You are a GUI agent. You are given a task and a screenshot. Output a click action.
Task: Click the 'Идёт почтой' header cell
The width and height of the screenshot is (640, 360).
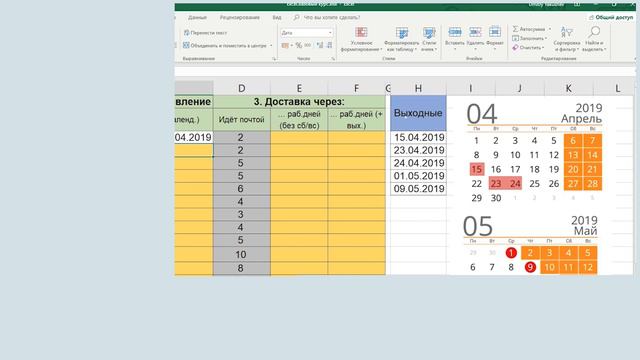coord(242,120)
